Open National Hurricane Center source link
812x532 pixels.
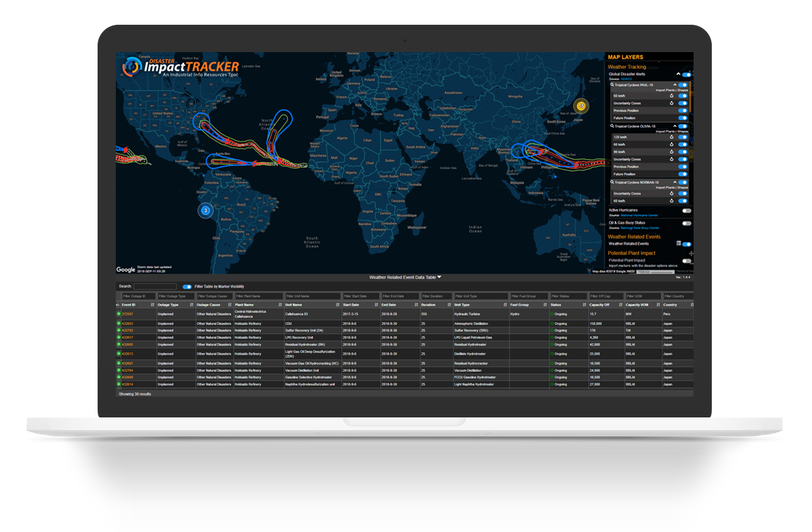pyautogui.click(x=639, y=216)
